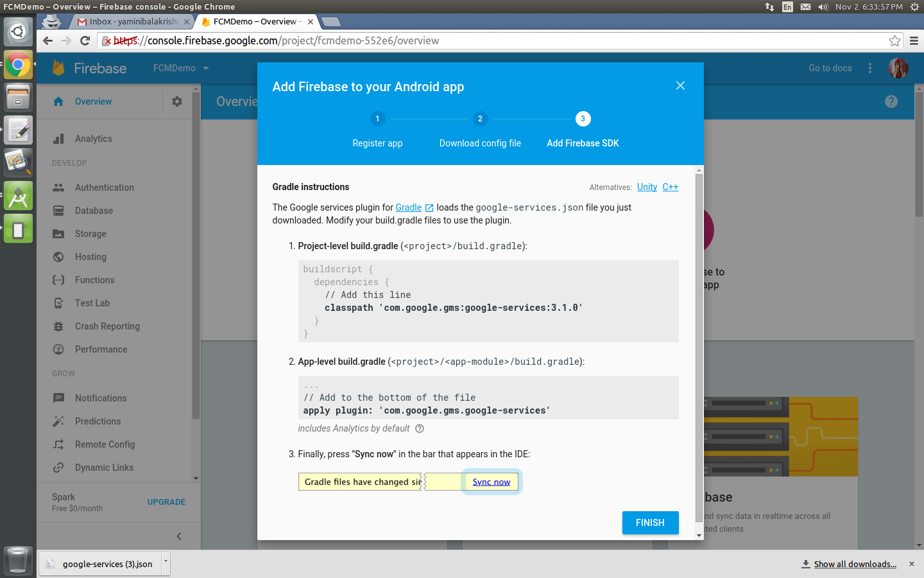Viewport: 924px width, 578px height.
Task: Open the mail indicator in top bar
Action: tap(805, 6)
